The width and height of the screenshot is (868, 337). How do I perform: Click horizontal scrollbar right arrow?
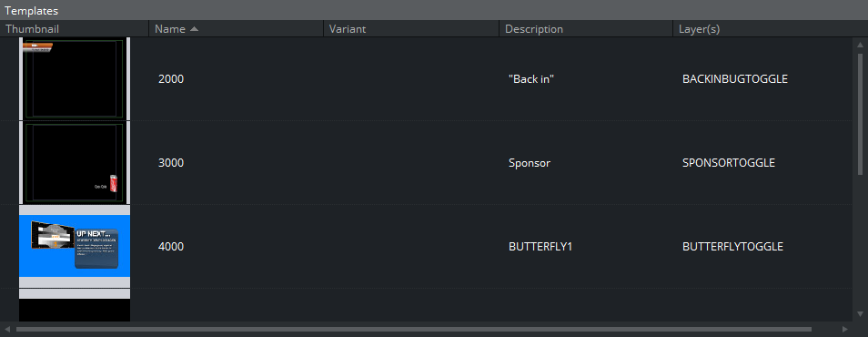(x=844, y=329)
